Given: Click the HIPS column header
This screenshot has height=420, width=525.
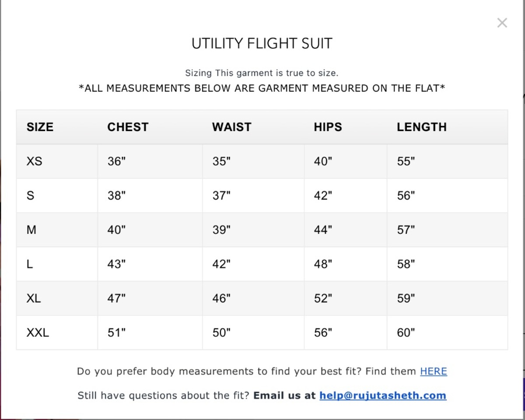Looking at the screenshot, I should click(328, 127).
